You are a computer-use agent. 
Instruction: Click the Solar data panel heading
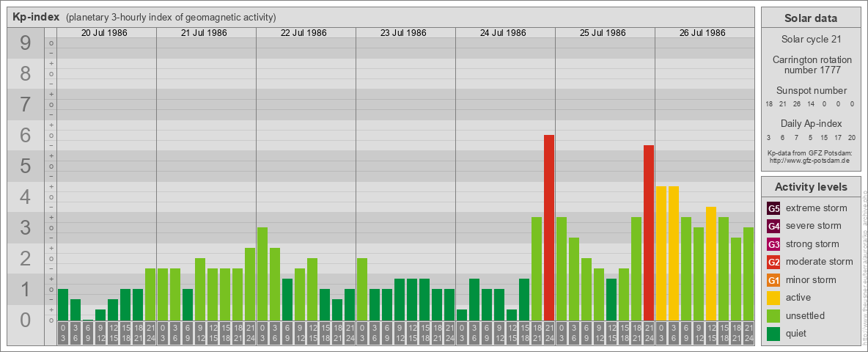(x=811, y=18)
